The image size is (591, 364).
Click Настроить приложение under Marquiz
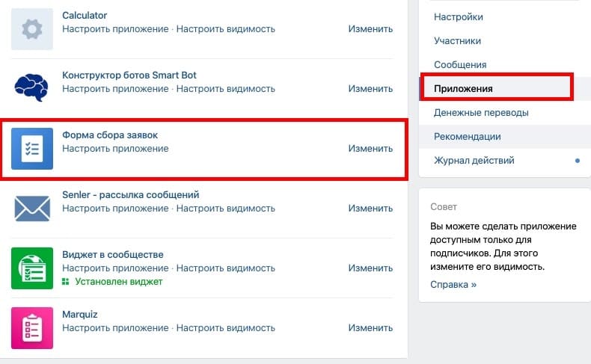pos(115,328)
